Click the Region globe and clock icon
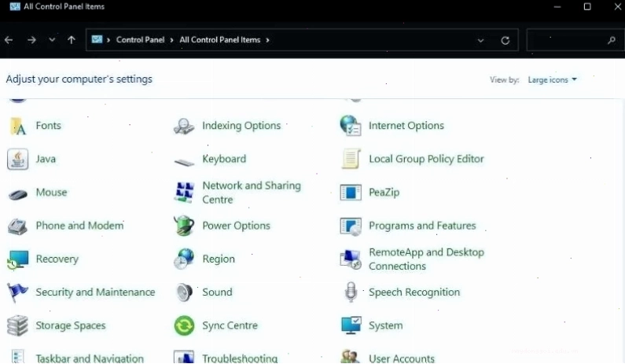 (184, 259)
